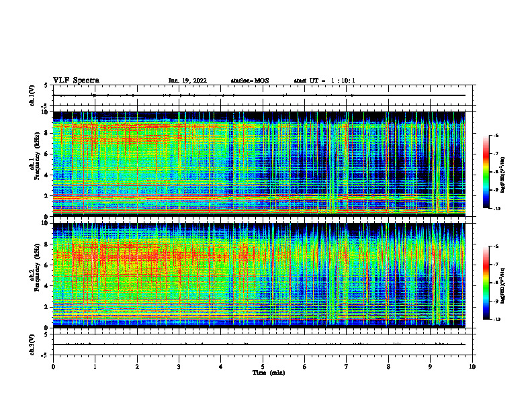532x411 pixels.
Task: Click the "6" kHz tick on ch.2 frequency axis
Action: pos(46,265)
